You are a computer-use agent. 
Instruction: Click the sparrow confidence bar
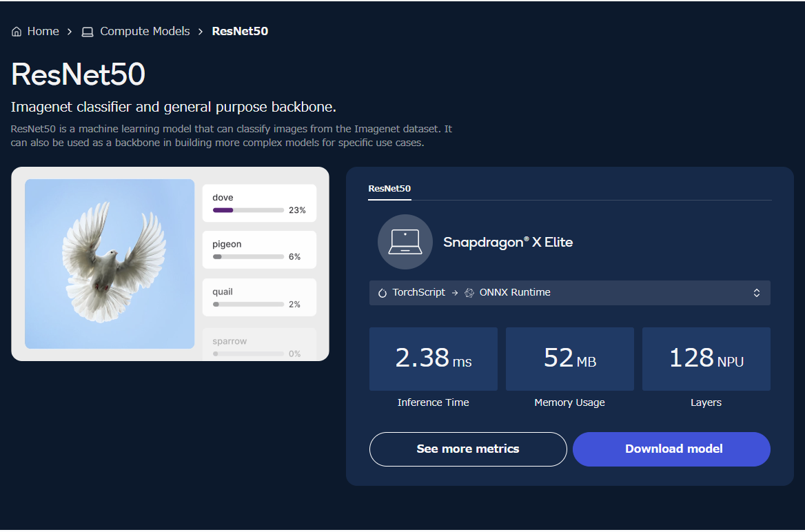click(248, 354)
